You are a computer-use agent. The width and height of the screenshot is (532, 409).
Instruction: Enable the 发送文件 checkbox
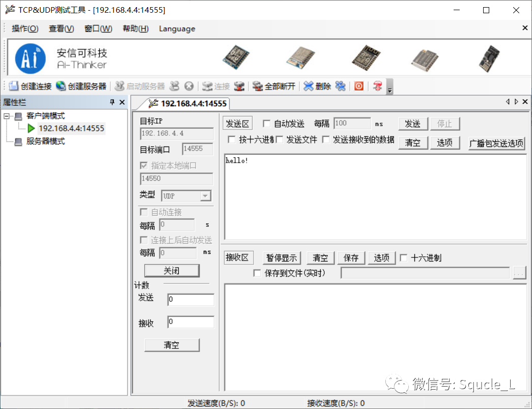pos(279,139)
